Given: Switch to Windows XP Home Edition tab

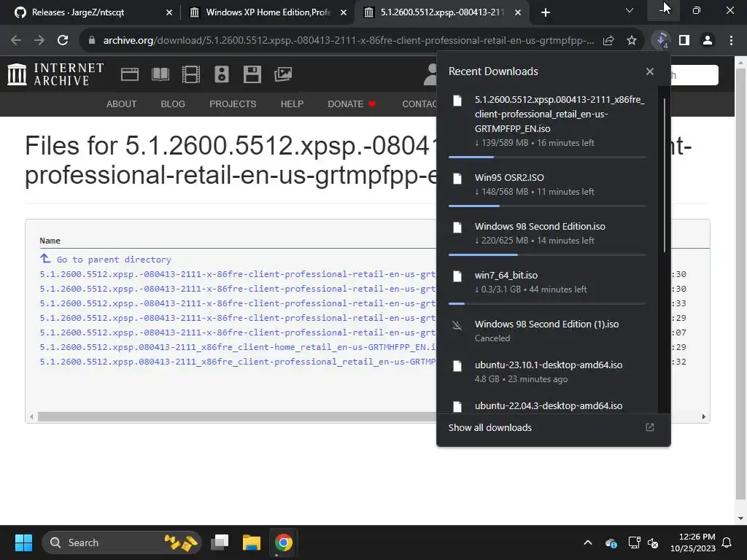Looking at the screenshot, I should [268, 12].
